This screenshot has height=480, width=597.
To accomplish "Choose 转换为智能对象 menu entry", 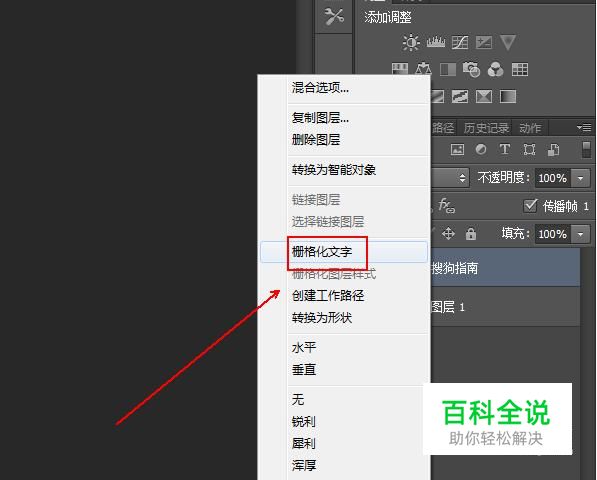I will [x=344, y=170].
